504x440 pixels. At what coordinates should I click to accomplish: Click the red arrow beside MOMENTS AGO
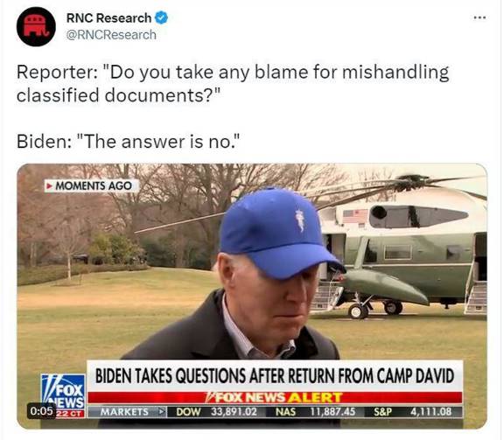[49, 185]
